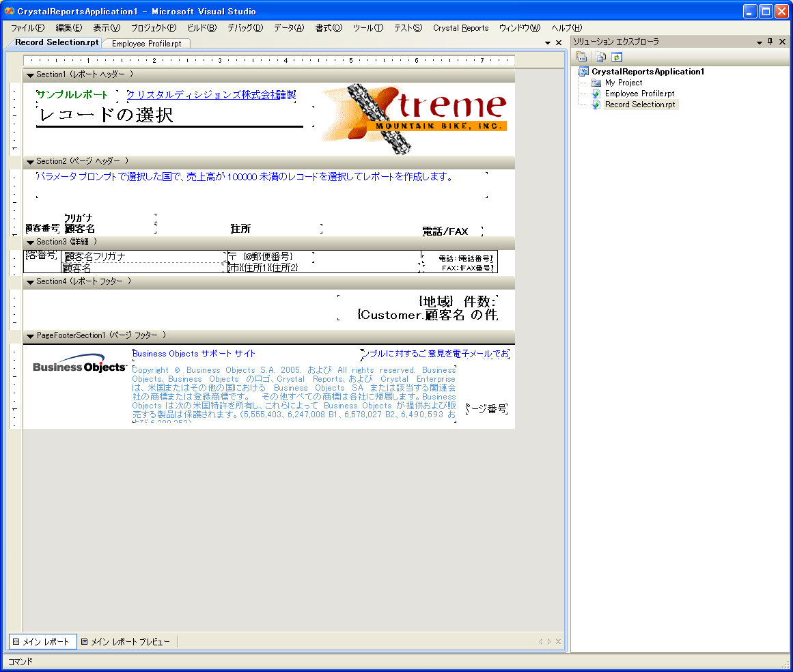
Task: Open the Crystal Reports menu
Action: point(460,28)
